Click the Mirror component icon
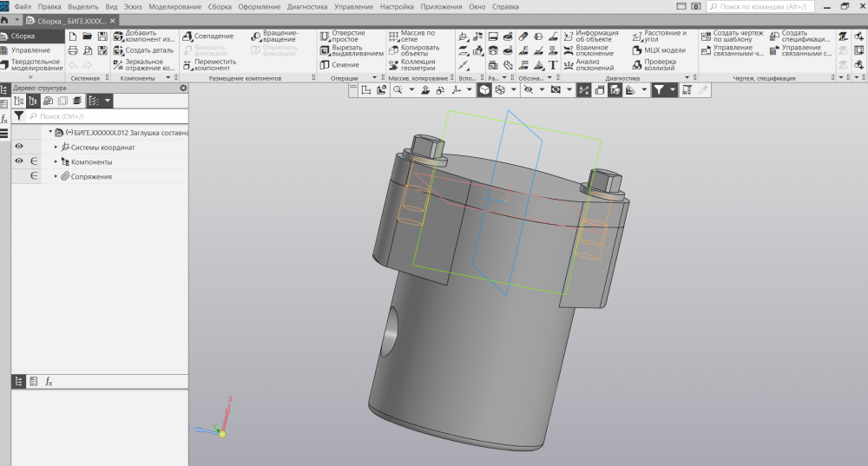Viewport: 868px width, 466px height. click(119, 65)
